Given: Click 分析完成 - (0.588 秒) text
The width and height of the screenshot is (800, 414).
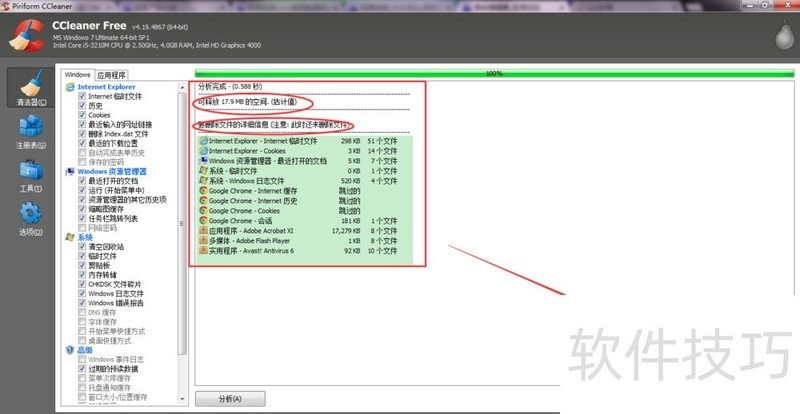Looking at the screenshot, I should pos(230,87).
